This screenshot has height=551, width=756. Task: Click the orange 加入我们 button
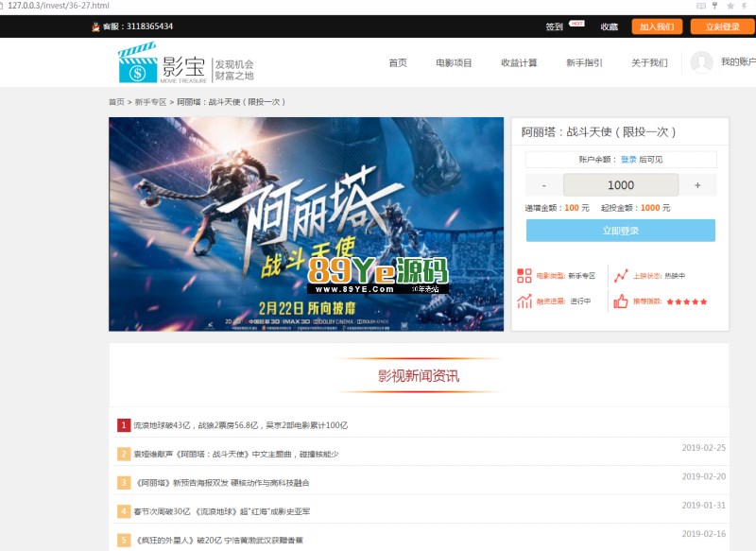657,26
